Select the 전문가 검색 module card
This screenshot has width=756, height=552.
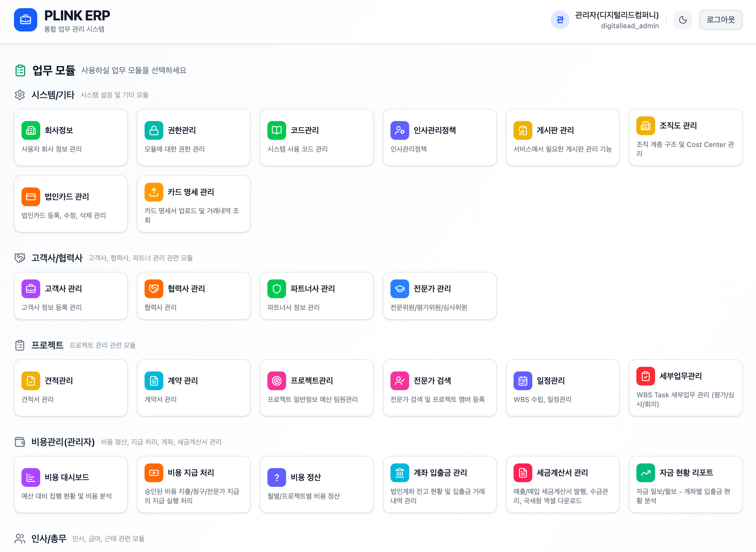click(x=439, y=388)
